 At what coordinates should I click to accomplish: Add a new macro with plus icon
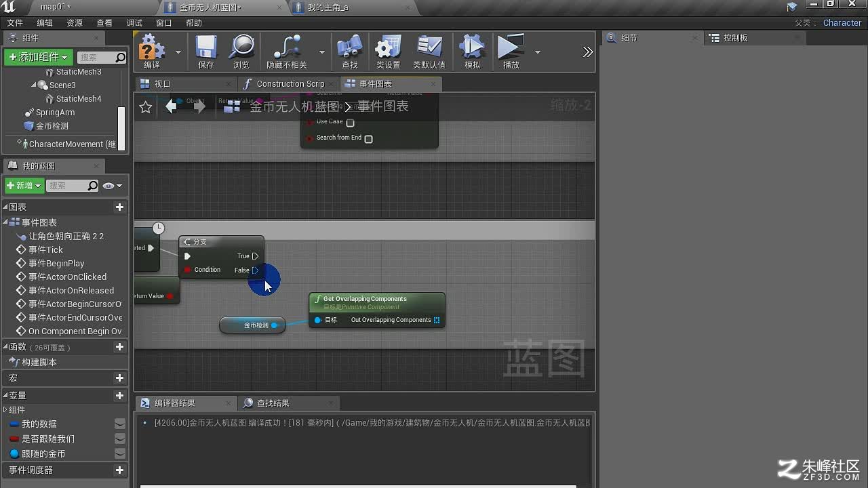click(x=120, y=378)
